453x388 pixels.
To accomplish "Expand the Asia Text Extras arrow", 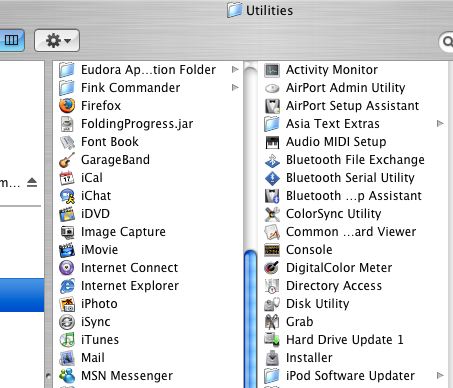I will 440,123.
